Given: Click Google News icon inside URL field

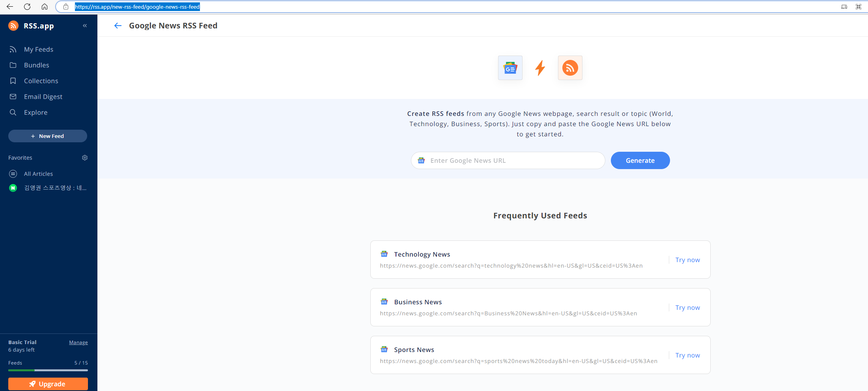Looking at the screenshot, I should (x=421, y=160).
